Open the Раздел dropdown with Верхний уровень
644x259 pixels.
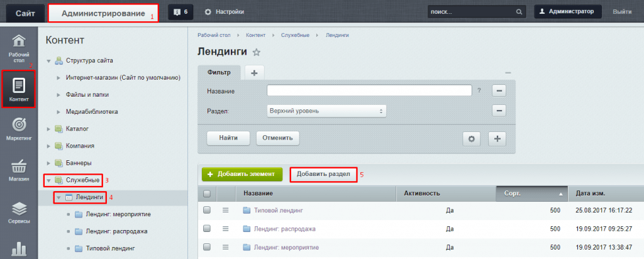pyautogui.click(x=326, y=111)
